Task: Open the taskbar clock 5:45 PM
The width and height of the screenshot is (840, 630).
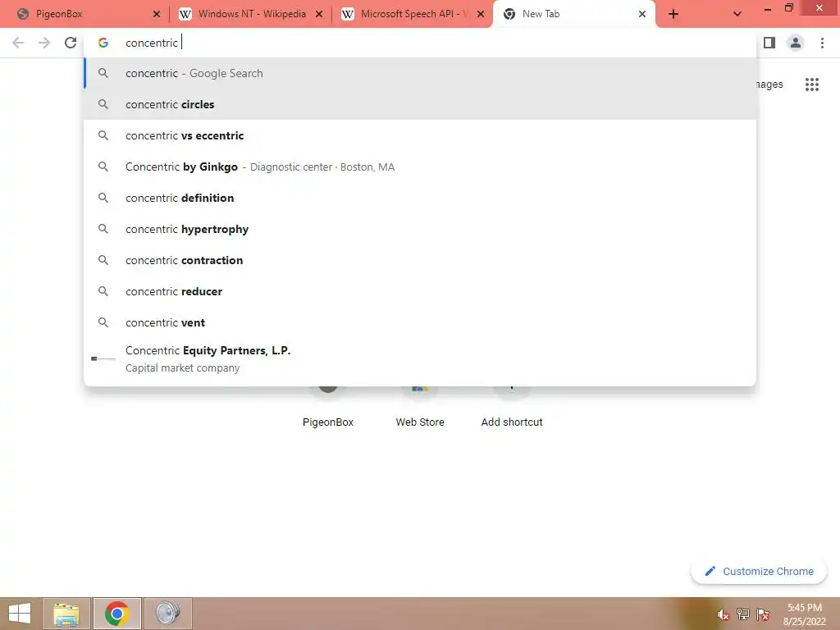Action: [x=804, y=614]
